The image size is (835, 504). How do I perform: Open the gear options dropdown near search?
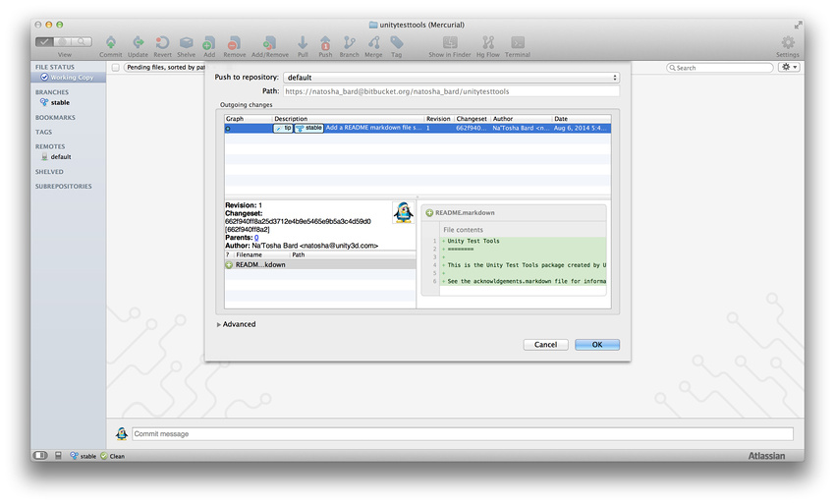pyautogui.click(x=789, y=68)
